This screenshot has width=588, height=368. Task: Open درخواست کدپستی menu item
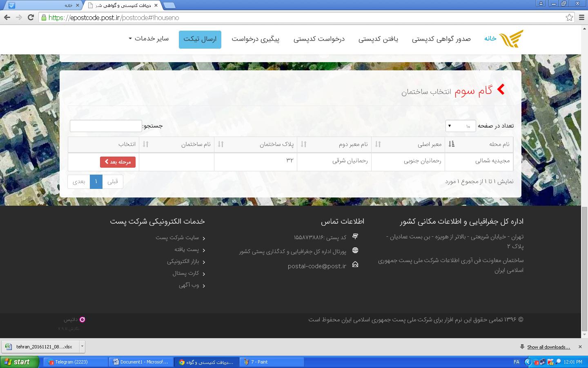(319, 39)
